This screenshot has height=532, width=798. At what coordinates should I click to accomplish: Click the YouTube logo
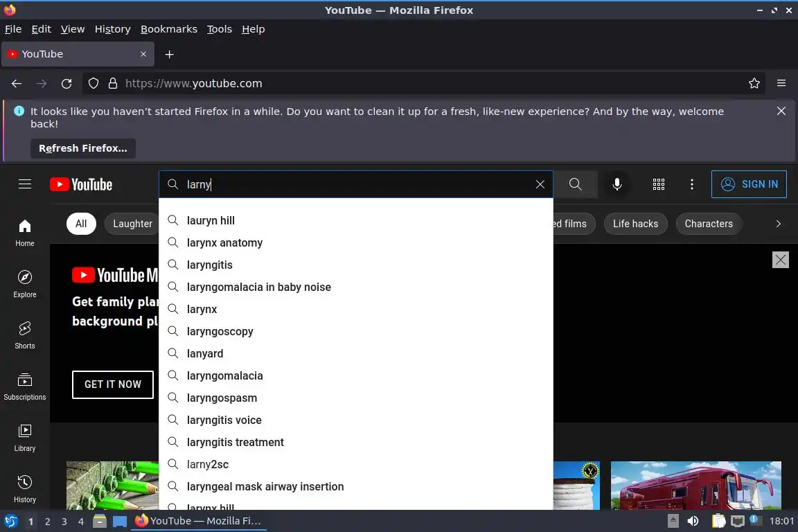tap(81, 184)
